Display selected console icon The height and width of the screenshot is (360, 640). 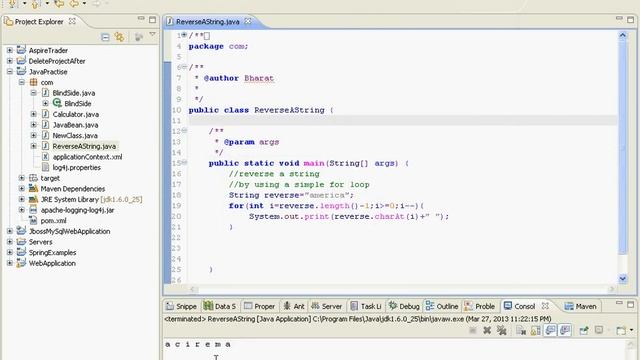point(599,330)
